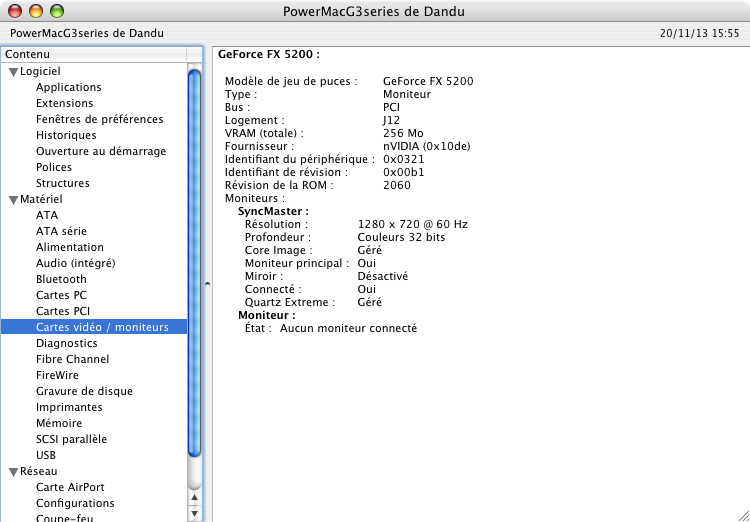
Task: Select Cartes PCI in the sidebar
Action: 63,311
